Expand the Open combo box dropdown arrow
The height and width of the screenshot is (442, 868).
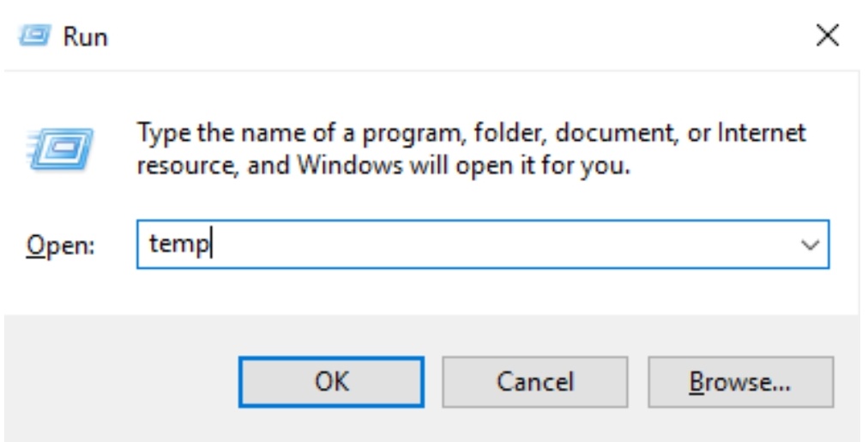tap(810, 245)
